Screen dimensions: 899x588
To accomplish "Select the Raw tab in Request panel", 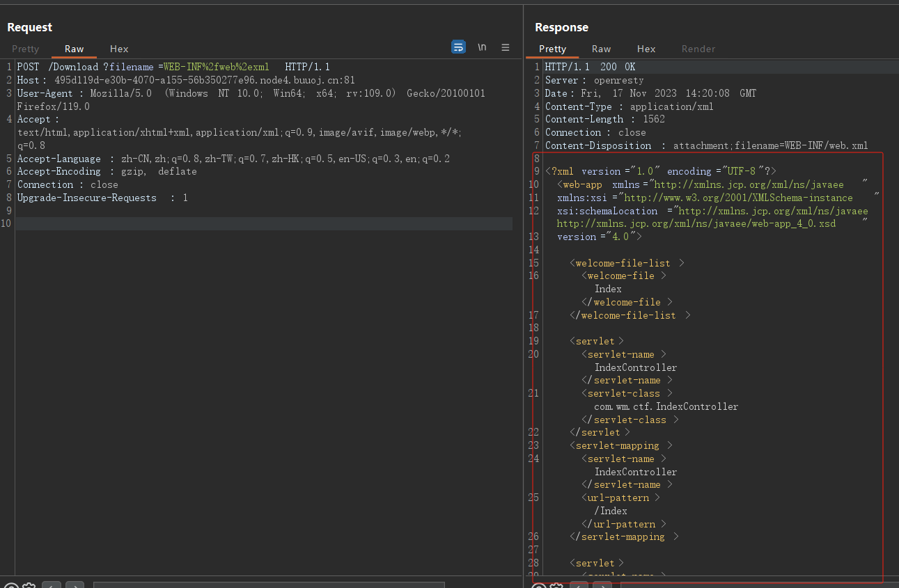I will coord(75,49).
